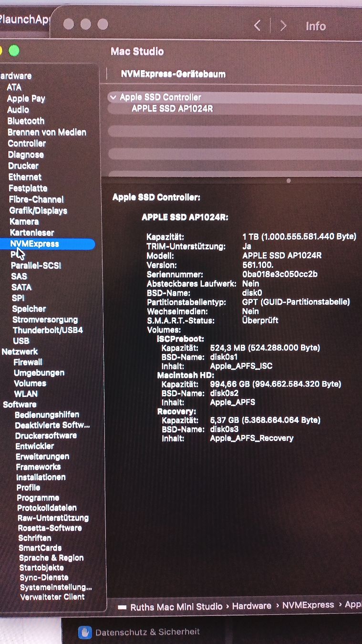Open Entwickler software section
Image resolution: width=362 pixels, height=644 pixels.
35,447
